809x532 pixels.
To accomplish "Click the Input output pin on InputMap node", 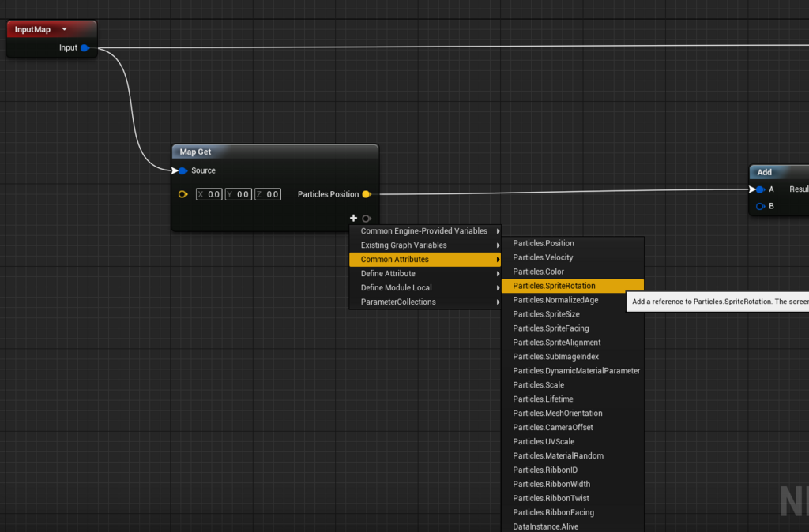I will tap(85, 47).
